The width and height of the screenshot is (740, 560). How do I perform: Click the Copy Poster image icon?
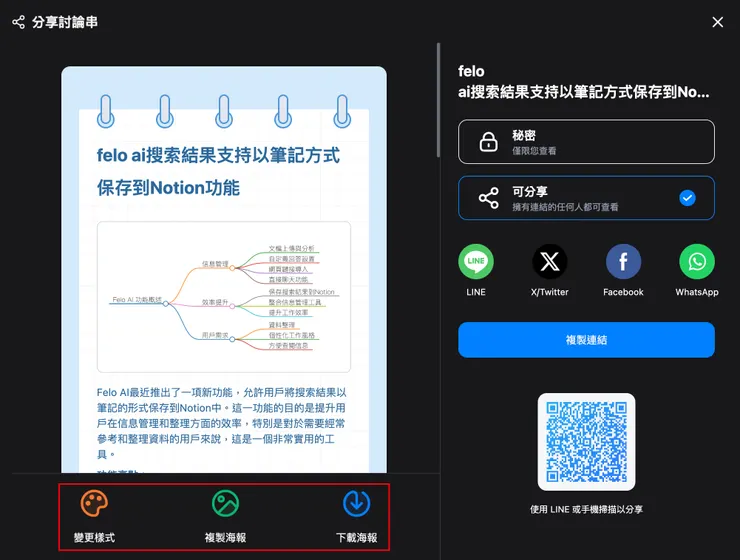click(226, 503)
